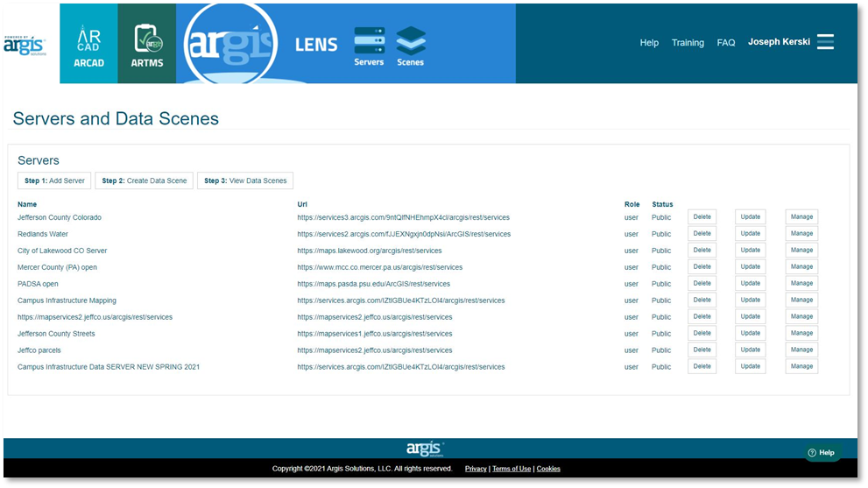868x488 pixels.
Task: Update the Jefferson County Colorado server
Action: point(750,217)
